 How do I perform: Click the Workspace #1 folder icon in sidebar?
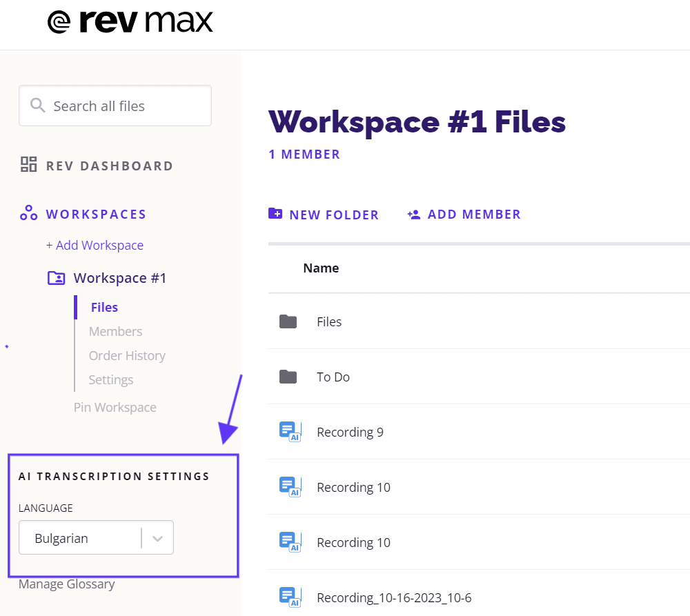coord(57,278)
